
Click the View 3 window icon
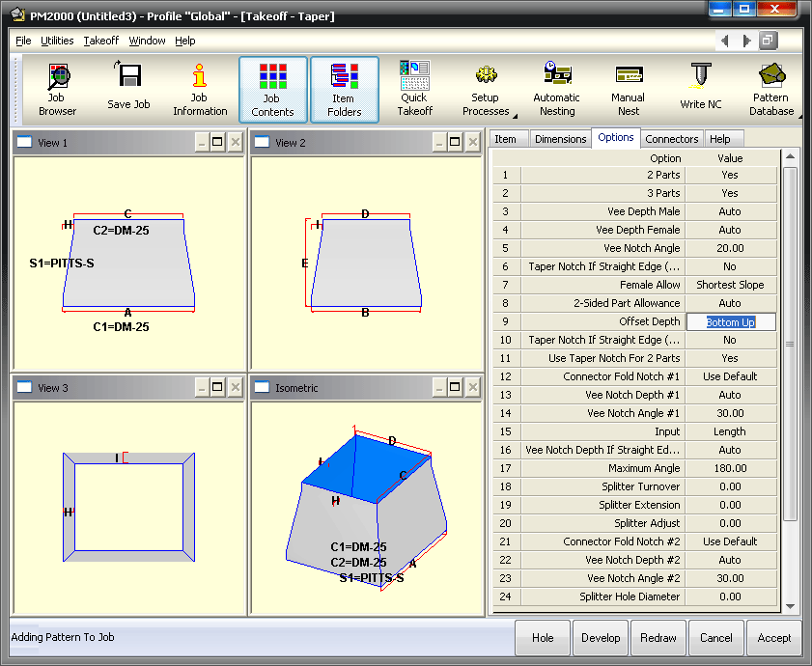(x=24, y=387)
